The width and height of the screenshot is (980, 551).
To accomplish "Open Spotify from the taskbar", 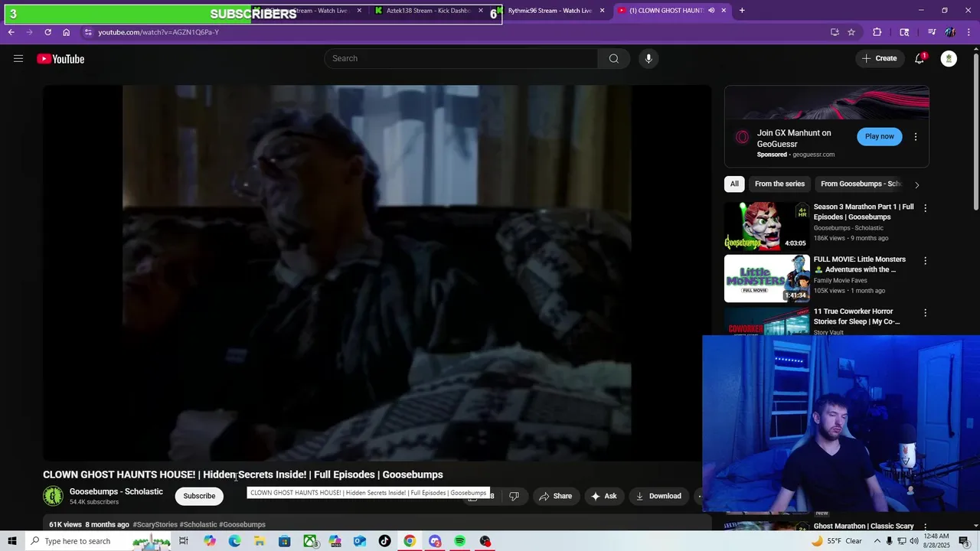I will [459, 541].
